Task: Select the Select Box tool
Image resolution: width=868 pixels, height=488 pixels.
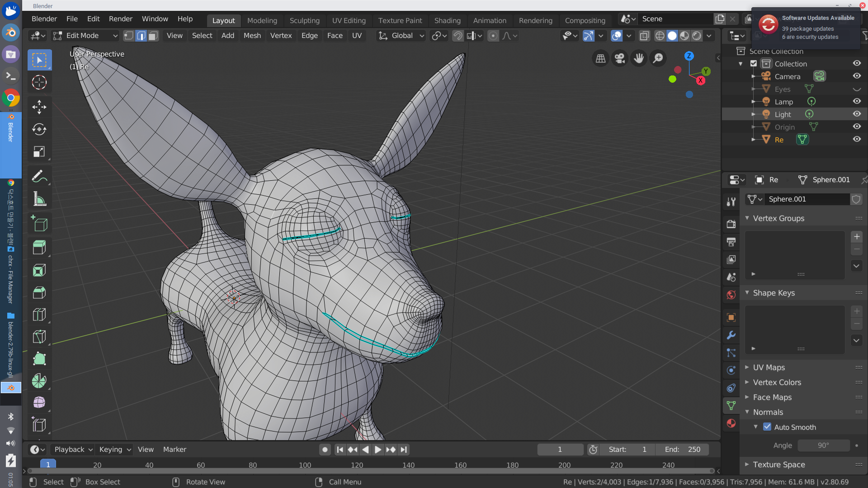Action: 39,60
